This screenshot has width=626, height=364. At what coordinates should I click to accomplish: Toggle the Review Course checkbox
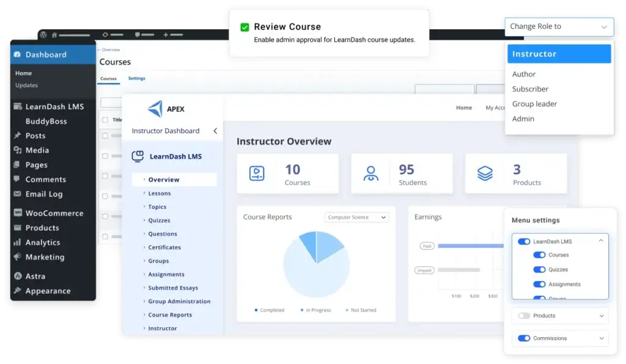245,27
